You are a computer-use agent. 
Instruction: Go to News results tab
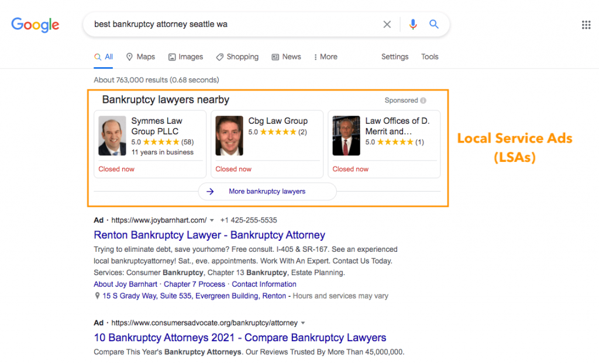click(286, 57)
